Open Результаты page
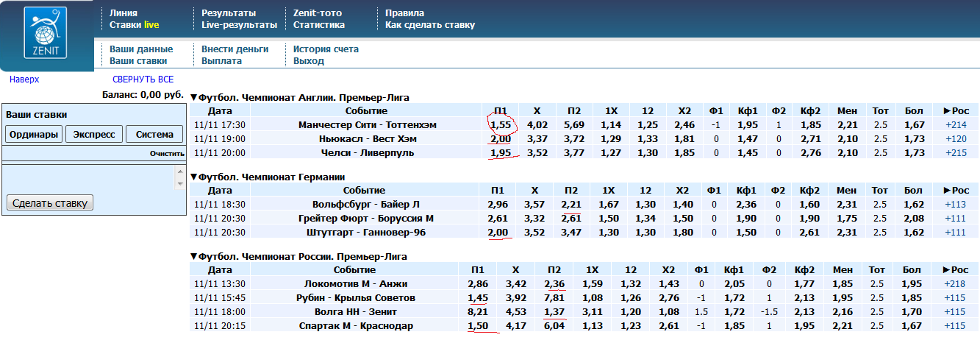Image resolution: width=980 pixels, height=343 pixels. 229,13
